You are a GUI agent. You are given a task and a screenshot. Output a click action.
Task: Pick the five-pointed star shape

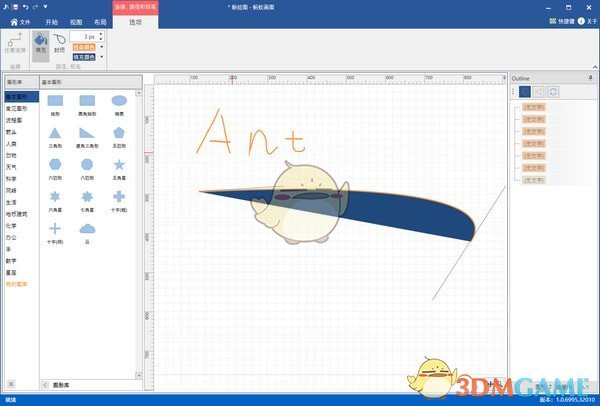pyautogui.click(x=119, y=165)
